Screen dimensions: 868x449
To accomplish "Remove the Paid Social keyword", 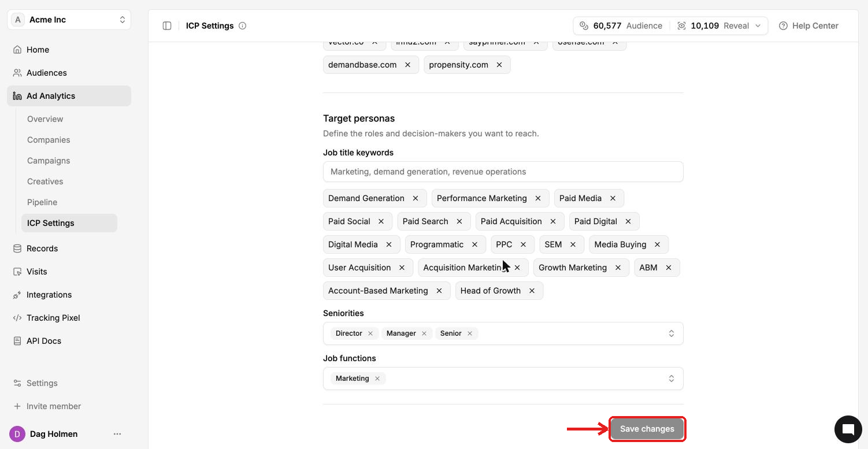I will point(381,221).
